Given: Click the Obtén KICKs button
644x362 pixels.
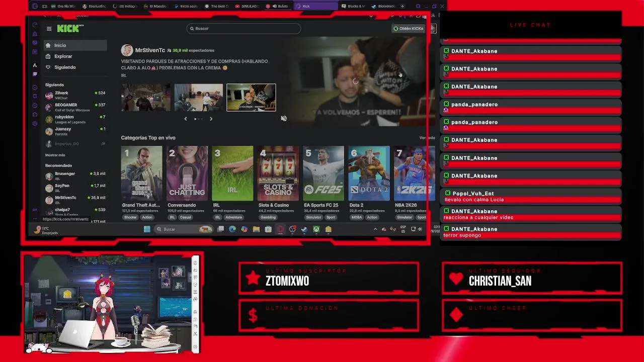Looking at the screenshot, I should 409,29.
